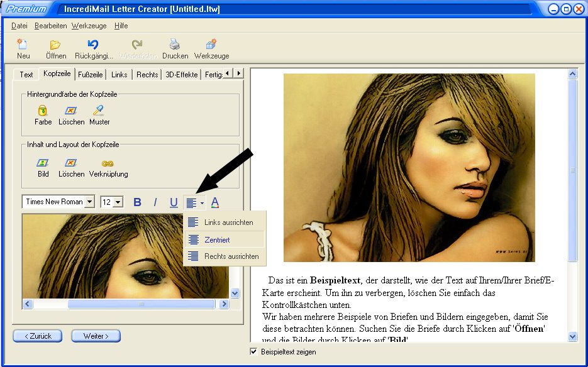
Task: Open the font color picker (A)
Action: click(x=215, y=202)
